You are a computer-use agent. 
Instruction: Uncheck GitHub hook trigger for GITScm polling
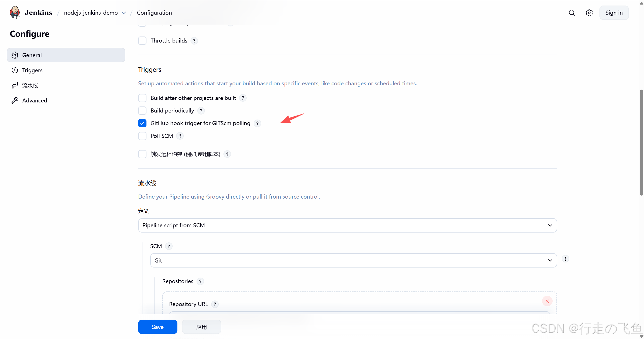(142, 123)
